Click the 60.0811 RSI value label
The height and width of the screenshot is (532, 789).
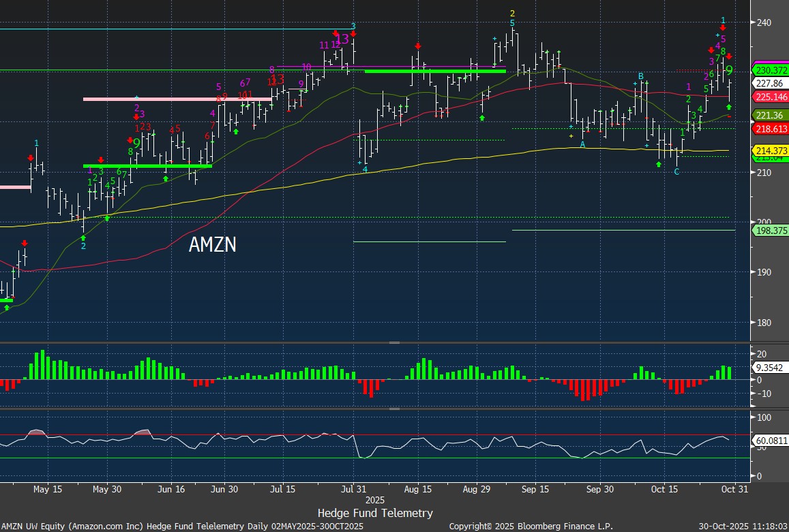coord(771,441)
